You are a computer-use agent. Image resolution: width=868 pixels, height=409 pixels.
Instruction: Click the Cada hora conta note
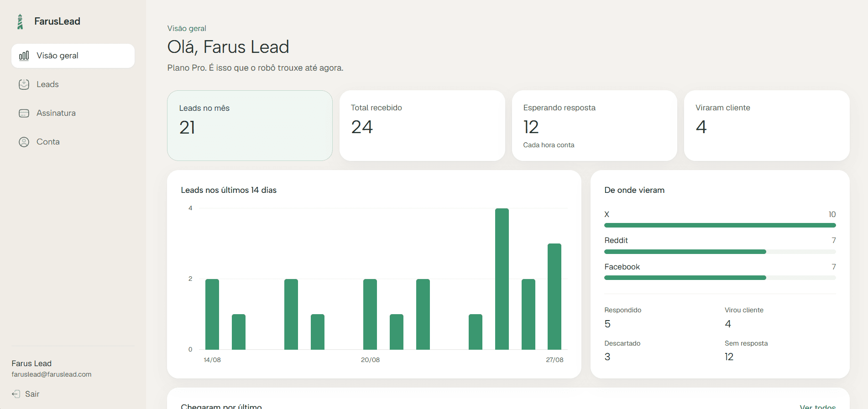coord(549,145)
